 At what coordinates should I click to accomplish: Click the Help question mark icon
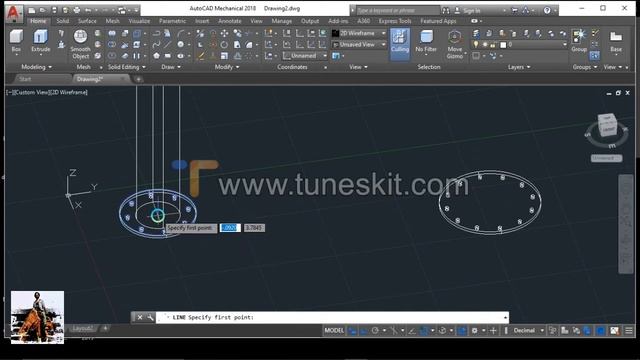click(x=547, y=11)
